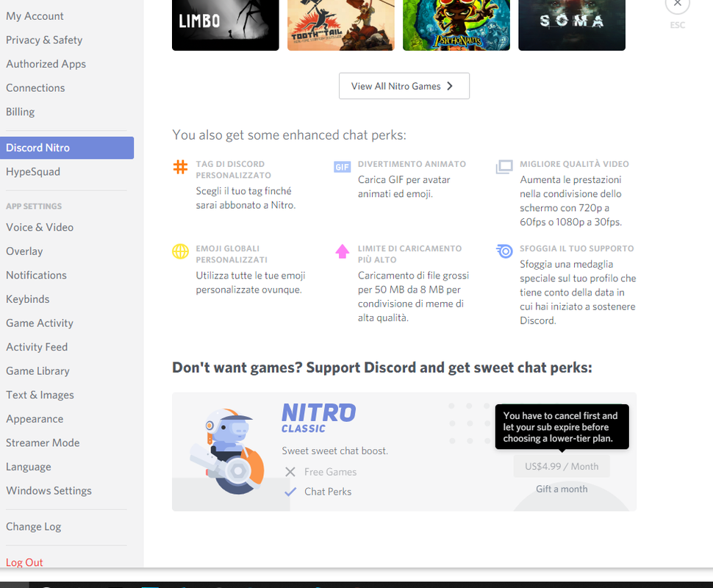Click 'Sweet sweet chat boost.' text
713x588 pixels.
point(334,451)
